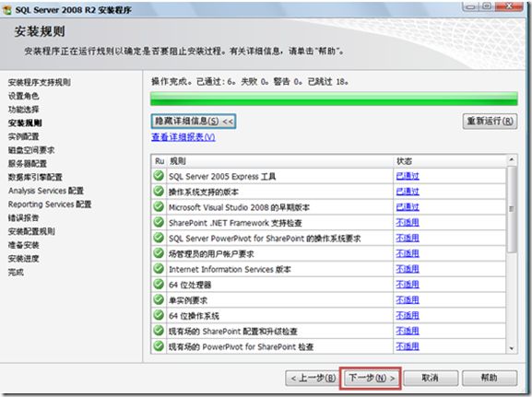The image size is (532, 397).
Task: Click the rules list scroll up arrow
Action: 512,159
